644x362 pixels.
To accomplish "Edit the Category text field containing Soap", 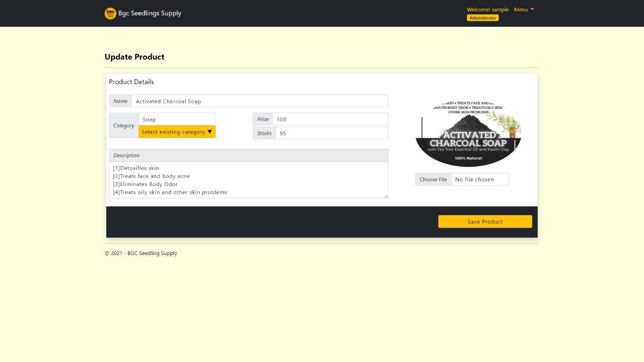I will click(x=177, y=119).
